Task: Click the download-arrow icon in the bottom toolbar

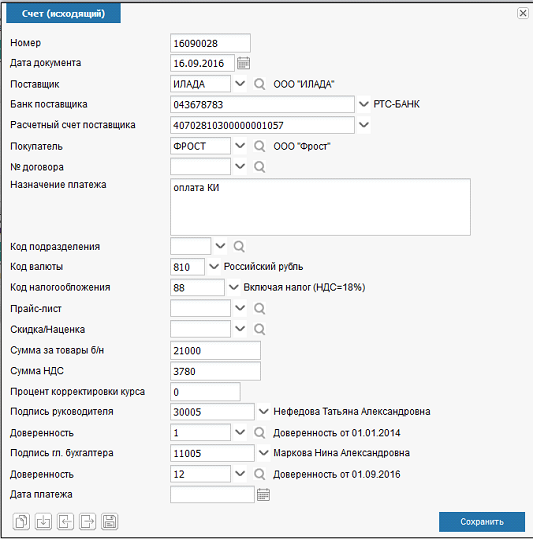Action: click(43, 521)
